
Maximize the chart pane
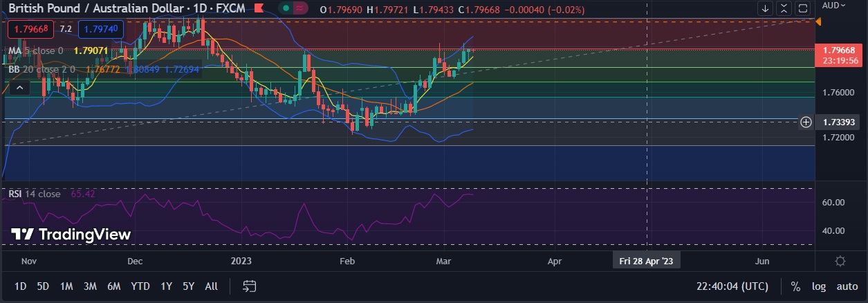(803, 9)
